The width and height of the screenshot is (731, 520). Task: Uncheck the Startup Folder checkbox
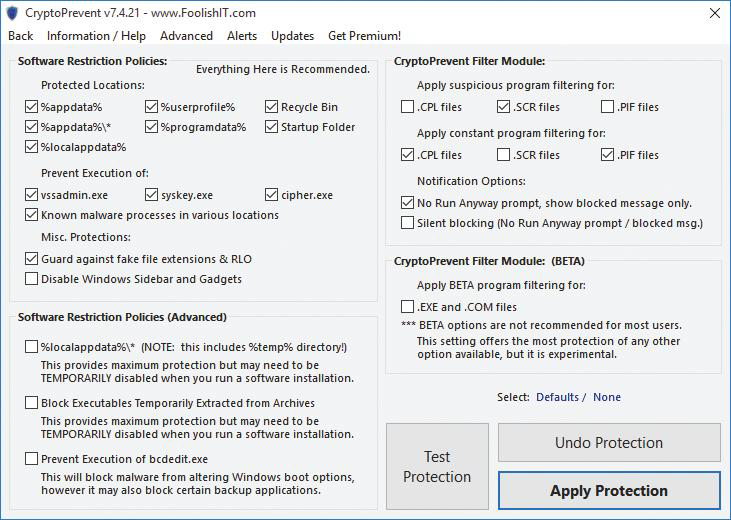tap(272, 127)
